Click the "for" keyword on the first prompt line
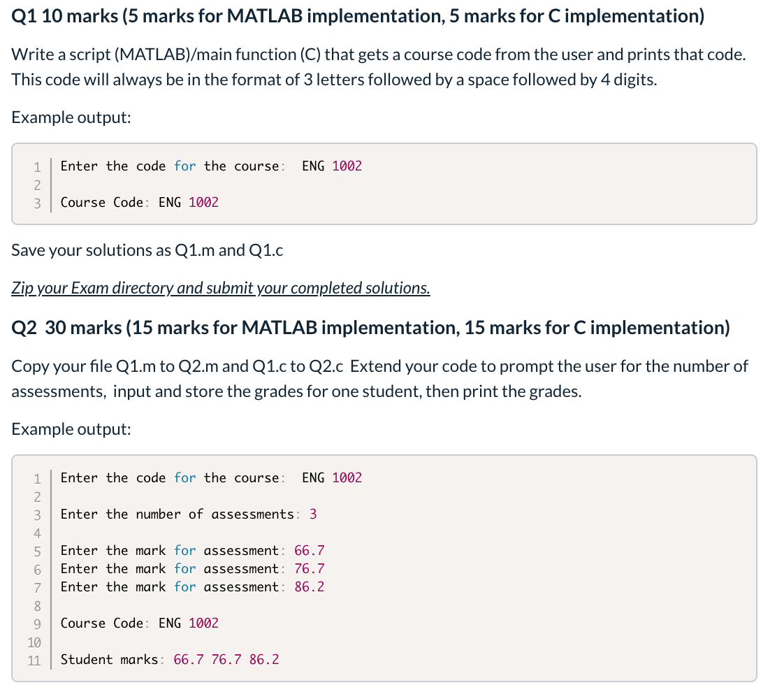784x699 pixels. [x=184, y=166]
